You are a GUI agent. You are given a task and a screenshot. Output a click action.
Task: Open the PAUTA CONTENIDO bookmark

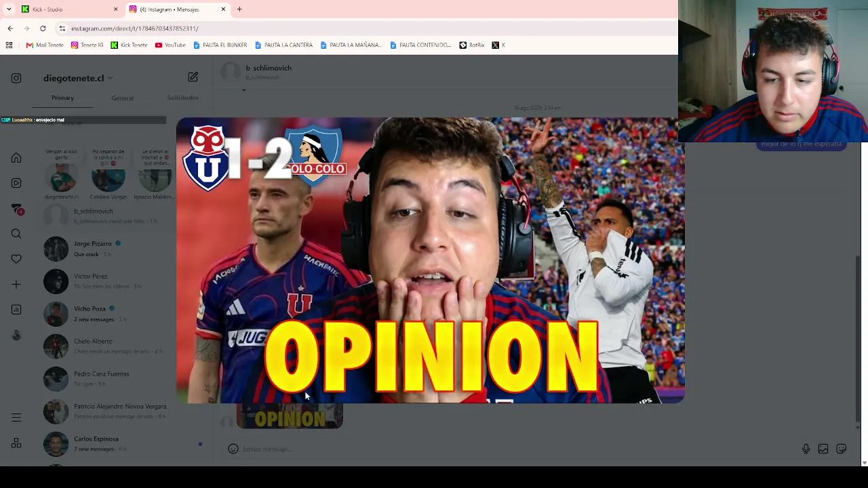pos(420,45)
